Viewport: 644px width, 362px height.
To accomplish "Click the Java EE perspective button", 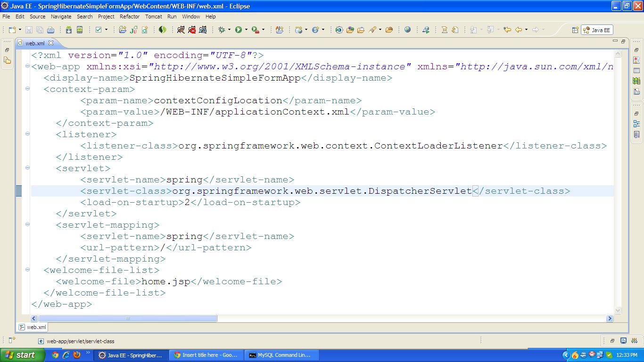I will click(596, 30).
